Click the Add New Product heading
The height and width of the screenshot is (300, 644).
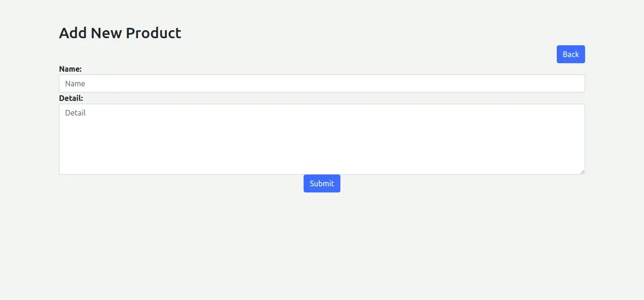coord(120,33)
